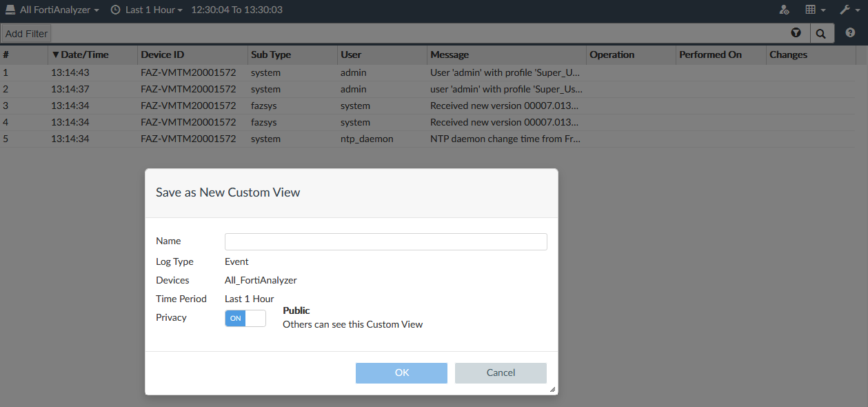Click the dialog resize handle in corner
Viewport: 868px width, 407px height.
[552, 390]
